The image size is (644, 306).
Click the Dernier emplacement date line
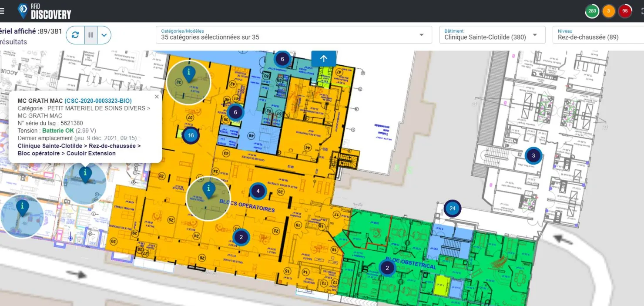[79, 138]
